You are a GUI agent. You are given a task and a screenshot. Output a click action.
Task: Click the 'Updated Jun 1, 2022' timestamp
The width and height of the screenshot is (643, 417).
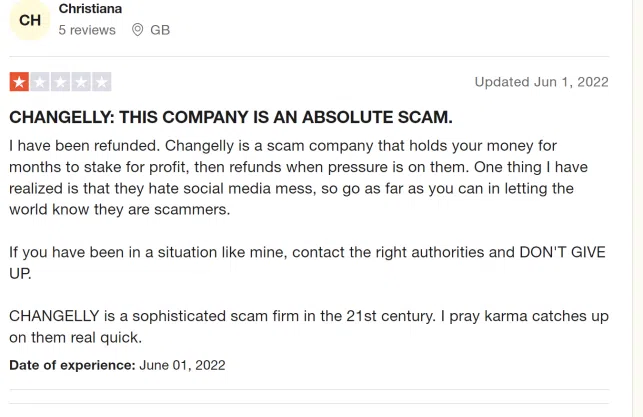[x=541, y=82]
